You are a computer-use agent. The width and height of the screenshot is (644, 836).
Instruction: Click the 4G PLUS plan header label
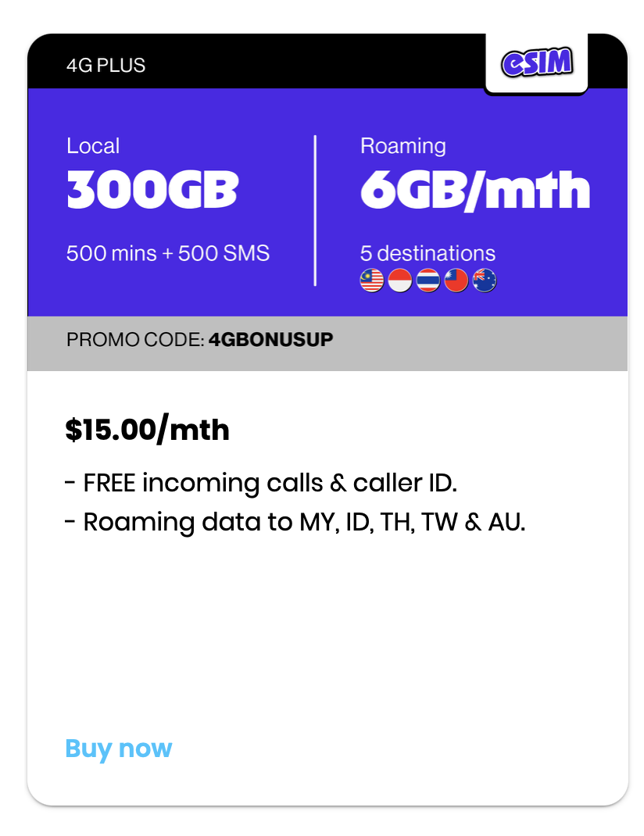(x=106, y=65)
